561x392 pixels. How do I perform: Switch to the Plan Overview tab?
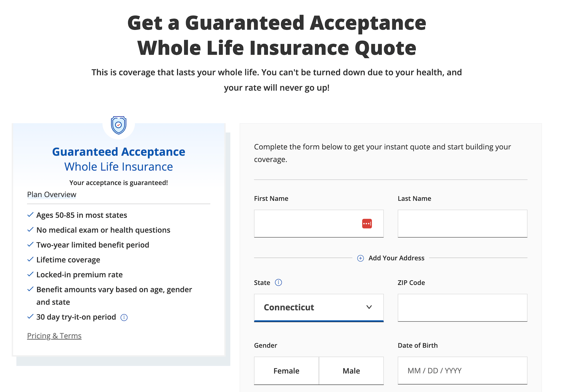tap(52, 195)
